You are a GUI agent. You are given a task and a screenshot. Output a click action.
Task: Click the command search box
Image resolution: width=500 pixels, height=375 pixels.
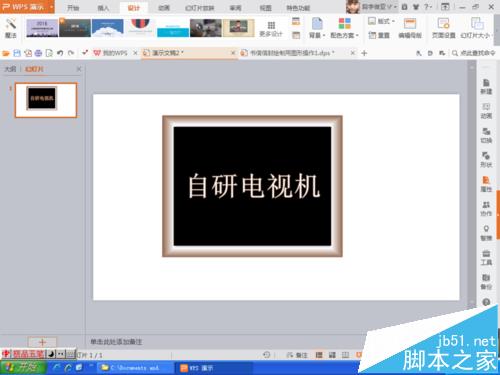[474, 53]
